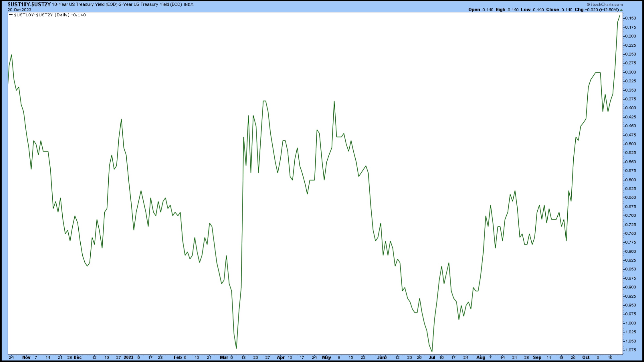Click the 20-Oct-2023 chart date
This screenshot has width=644, height=362.
tap(19, 10)
